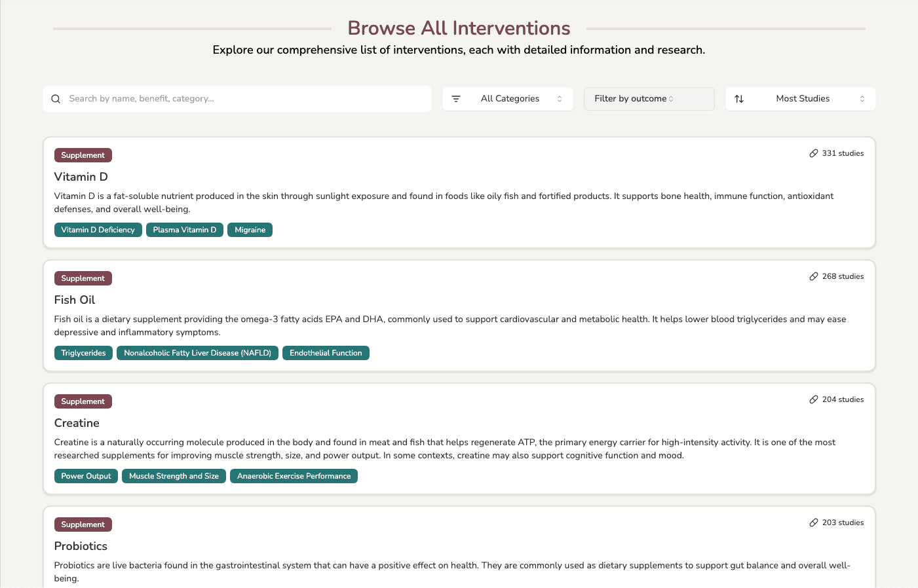Click the 204 studies count text
The height and width of the screenshot is (588, 918).
[x=843, y=399]
